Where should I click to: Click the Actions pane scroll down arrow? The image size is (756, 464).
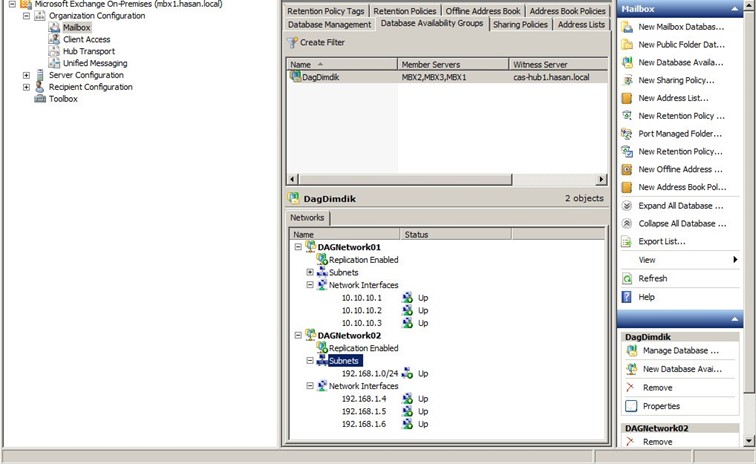(x=748, y=440)
